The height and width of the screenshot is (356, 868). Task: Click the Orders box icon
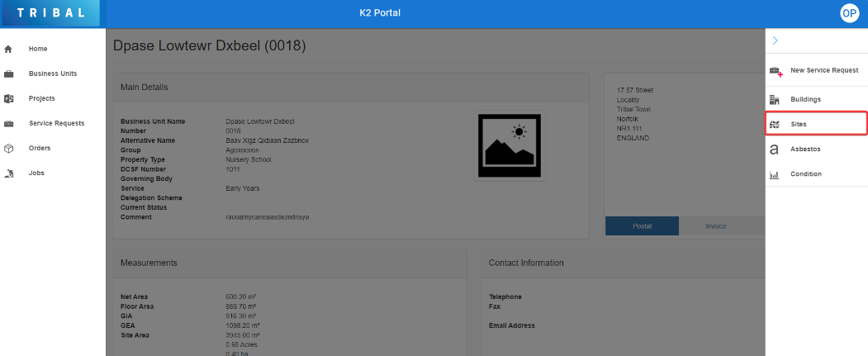tap(9, 149)
